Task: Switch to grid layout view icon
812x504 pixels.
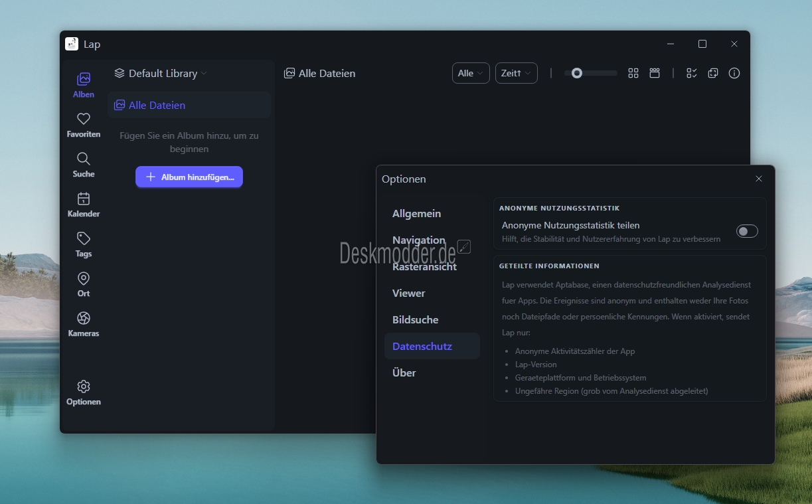Action: coord(633,73)
